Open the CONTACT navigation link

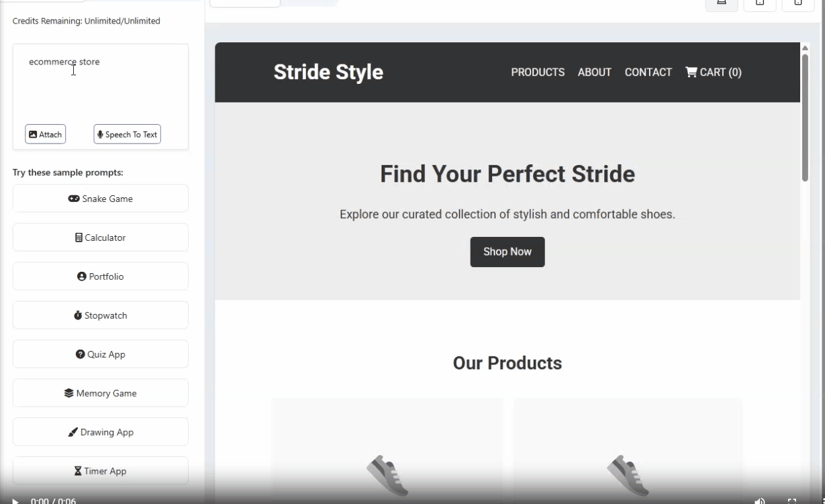648,72
